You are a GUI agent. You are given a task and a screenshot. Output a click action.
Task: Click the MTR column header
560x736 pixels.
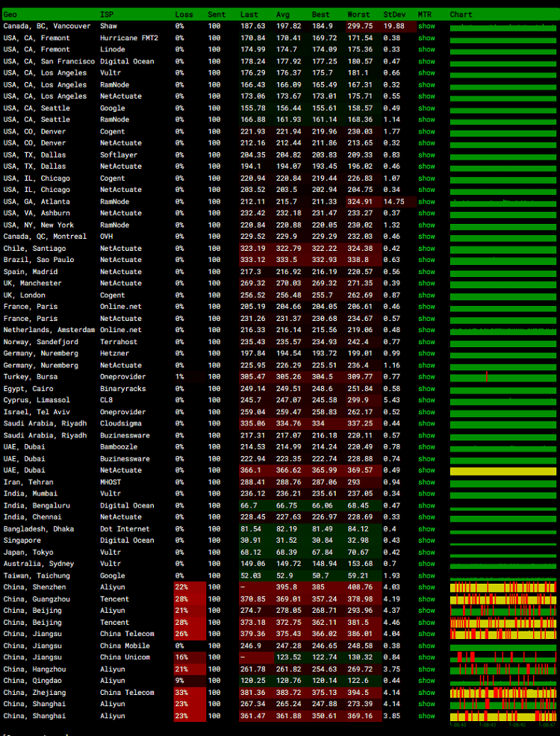[x=425, y=14]
